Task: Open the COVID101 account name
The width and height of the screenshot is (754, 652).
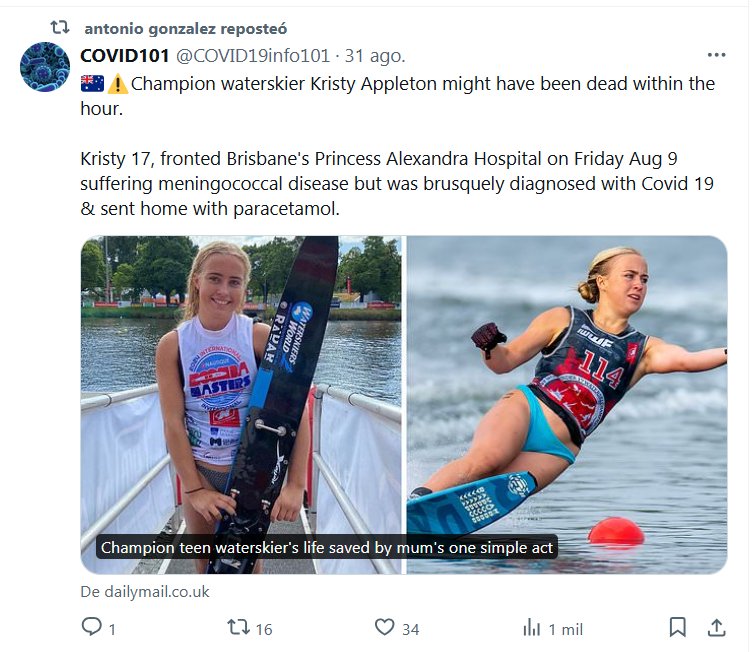Action: [x=124, y=56]
